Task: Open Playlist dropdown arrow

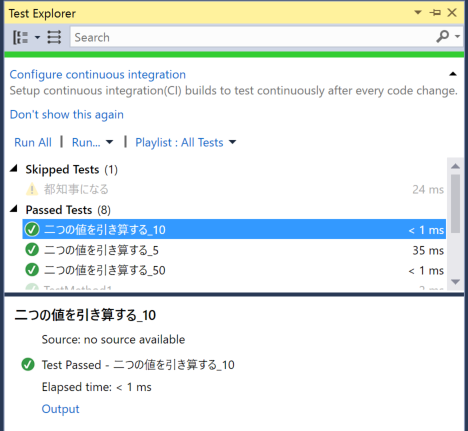Action: 232,142
